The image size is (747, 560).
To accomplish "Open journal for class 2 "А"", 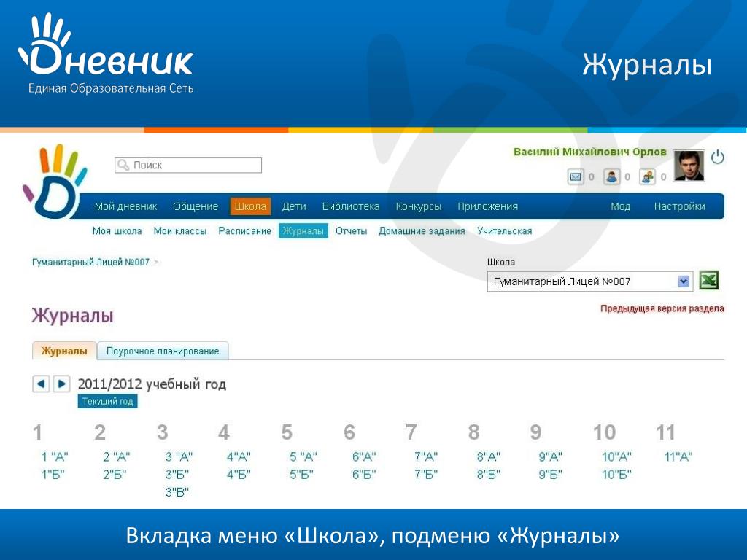I will [x=117, y=456].
